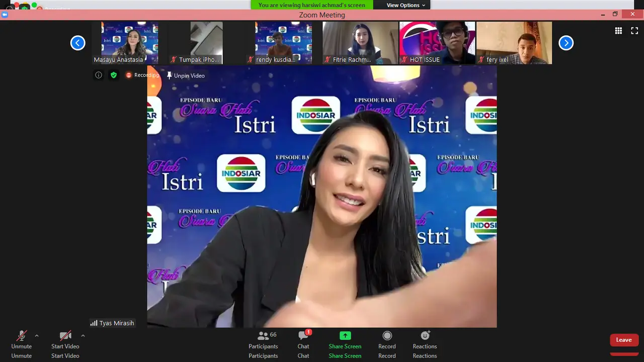Click the green encryption shield icon
644x362 pixels.
click(114, 75)
